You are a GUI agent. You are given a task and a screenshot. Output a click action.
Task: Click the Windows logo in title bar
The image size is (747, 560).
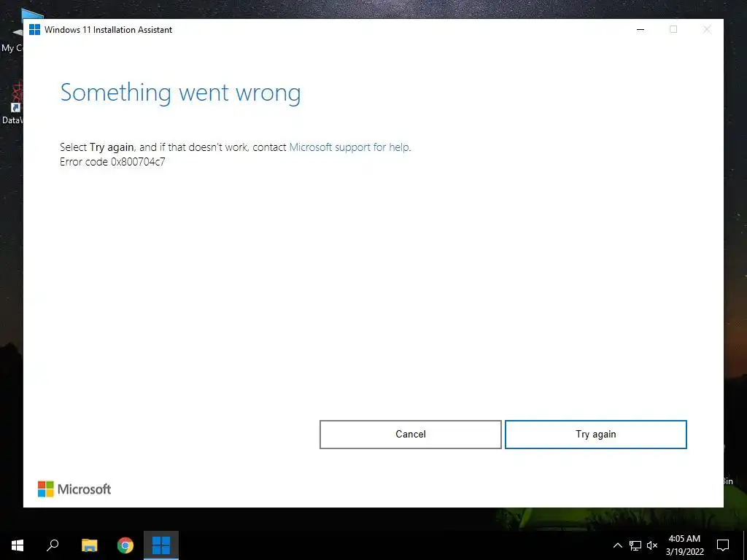point(35,29)
